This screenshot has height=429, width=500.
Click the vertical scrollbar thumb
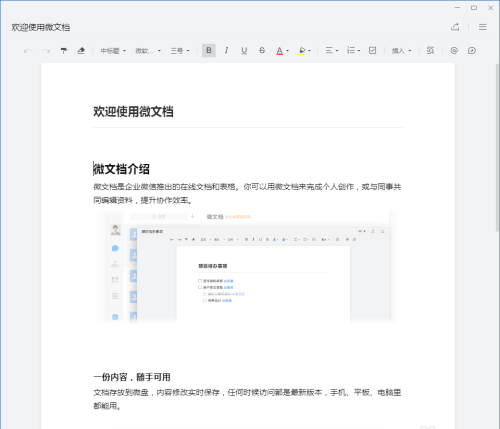tap(498, 147)
